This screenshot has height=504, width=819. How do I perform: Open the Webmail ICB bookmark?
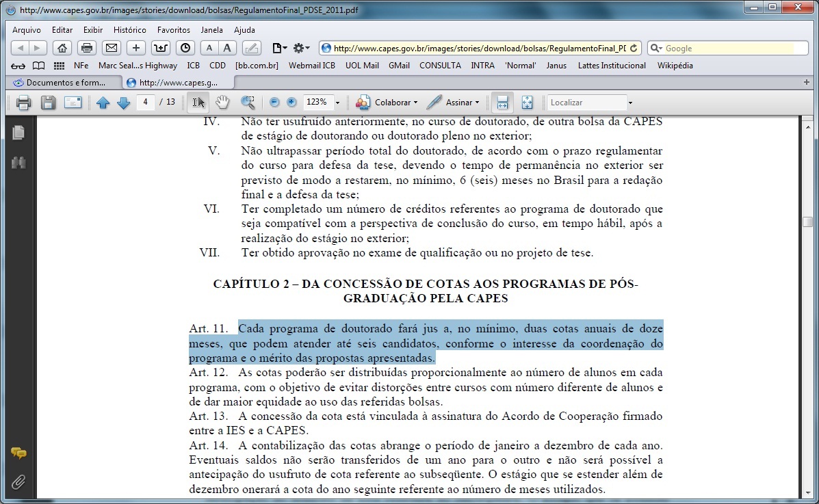[312, 66]
